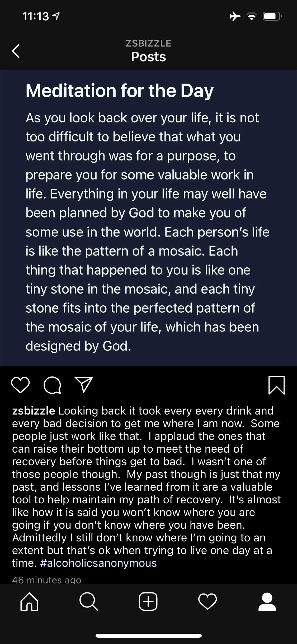The height and width of the screenshot is (644, 297).
Task: Tap the battery indicator icon
Action: (x=272, y=16)
